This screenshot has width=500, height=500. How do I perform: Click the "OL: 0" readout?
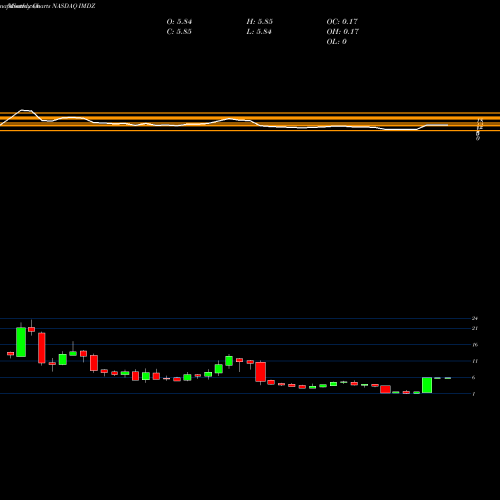click(x=337, y=42)
